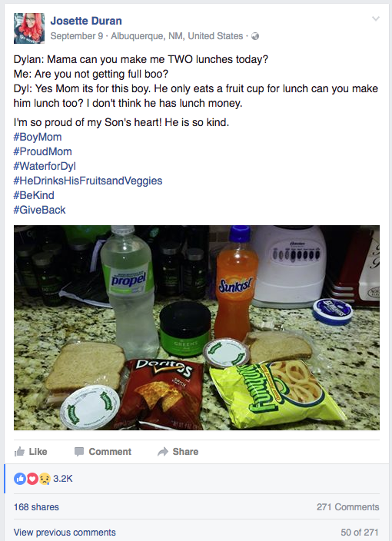Click the thumbs-up Like button

(31, 451)
